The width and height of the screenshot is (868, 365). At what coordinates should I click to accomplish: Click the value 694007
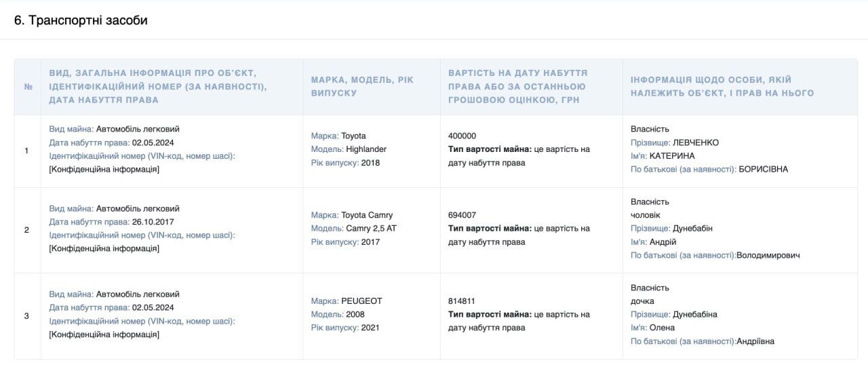click(x=462, y=215)
